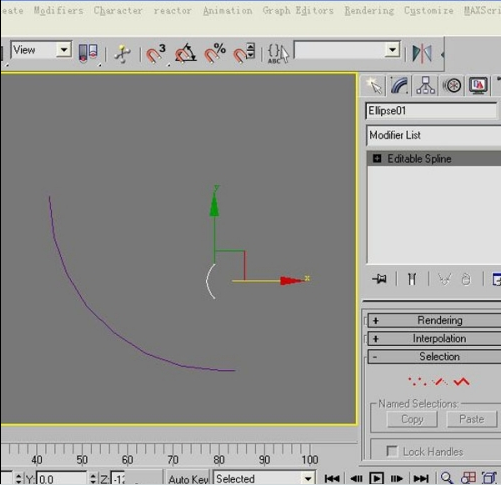Open the Motion panel tab
501x485 pixels.
[452, 85]
